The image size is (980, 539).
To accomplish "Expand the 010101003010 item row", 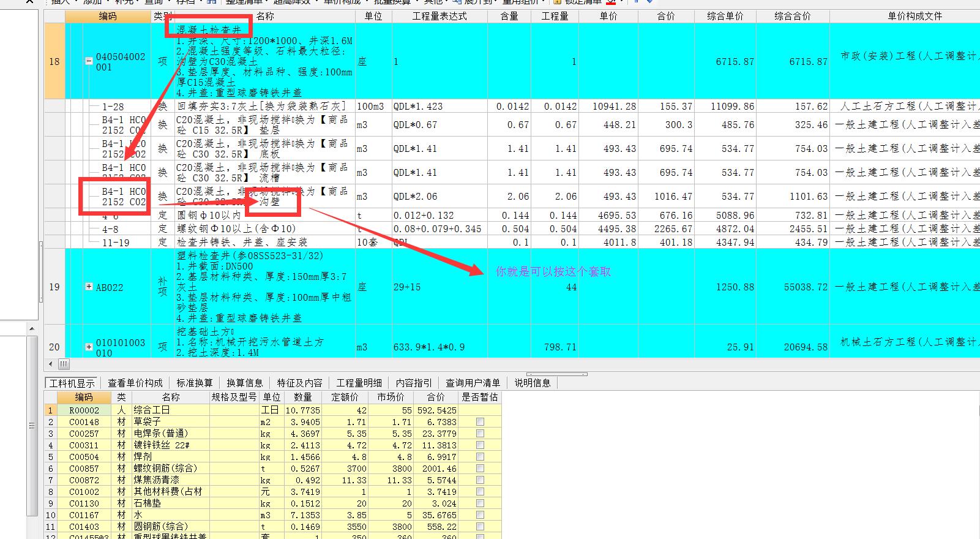I will click(89, 347).
